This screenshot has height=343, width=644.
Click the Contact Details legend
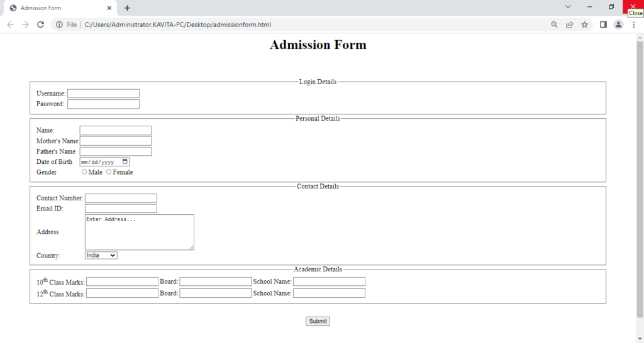tap(318, 187)
